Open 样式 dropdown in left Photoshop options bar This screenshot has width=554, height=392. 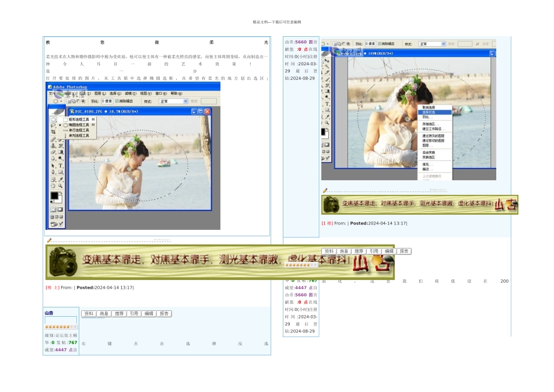pyautogui.click(x=173, y=101)
